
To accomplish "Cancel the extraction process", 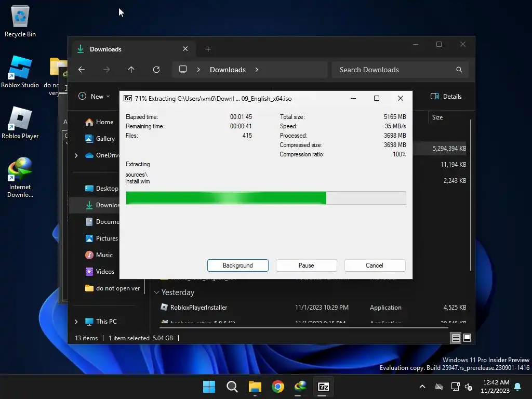I will click(x=375, y=265).
